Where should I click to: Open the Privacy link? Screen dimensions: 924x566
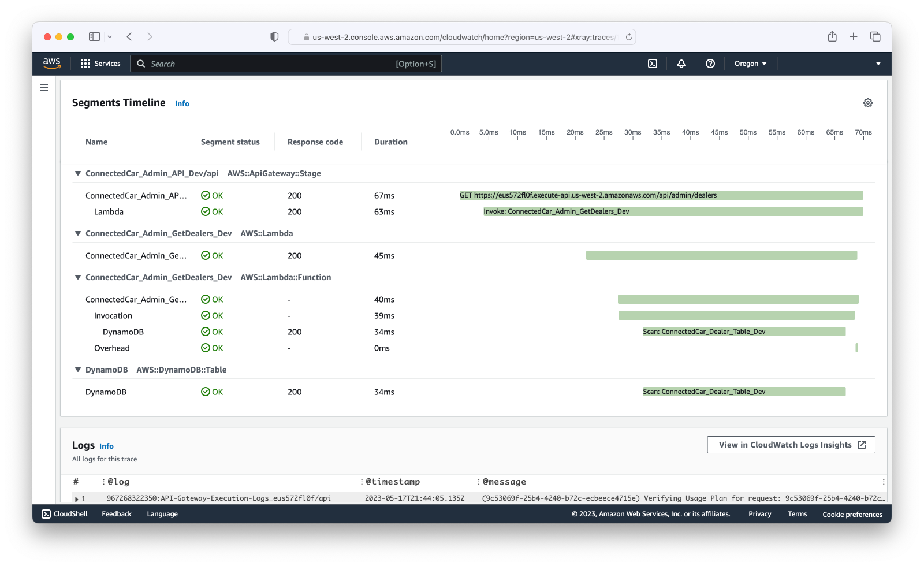point(760,514)
